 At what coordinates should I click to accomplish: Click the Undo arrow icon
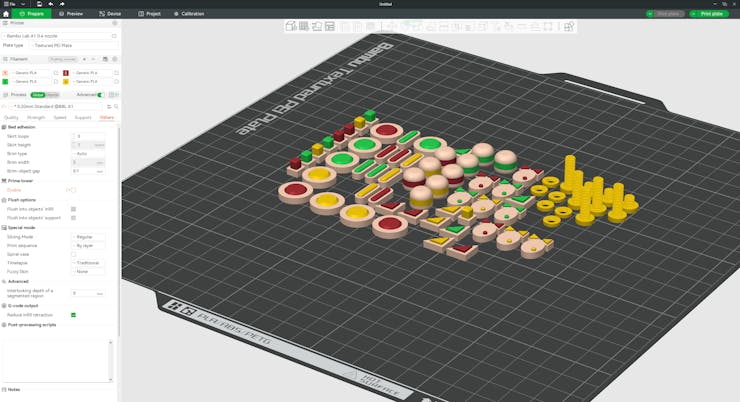coord(50,4)
